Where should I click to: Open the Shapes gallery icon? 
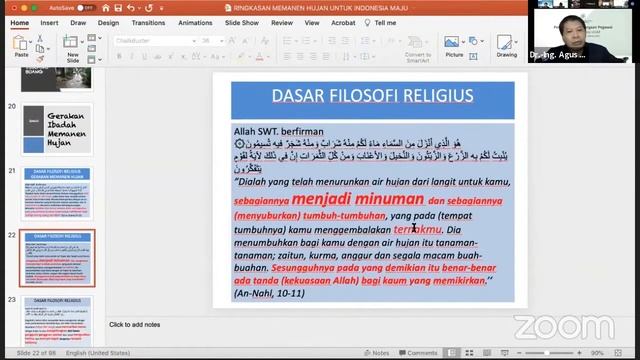coord(473,41)
